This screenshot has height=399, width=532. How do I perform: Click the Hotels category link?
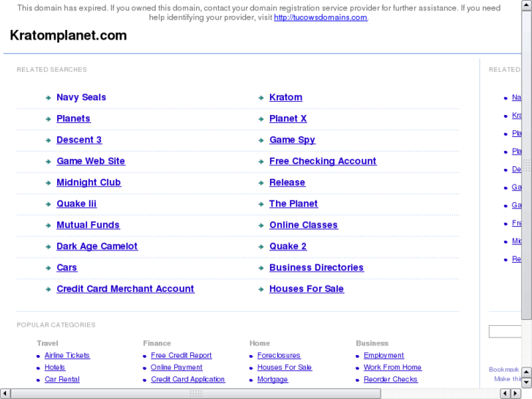point(55,368)
